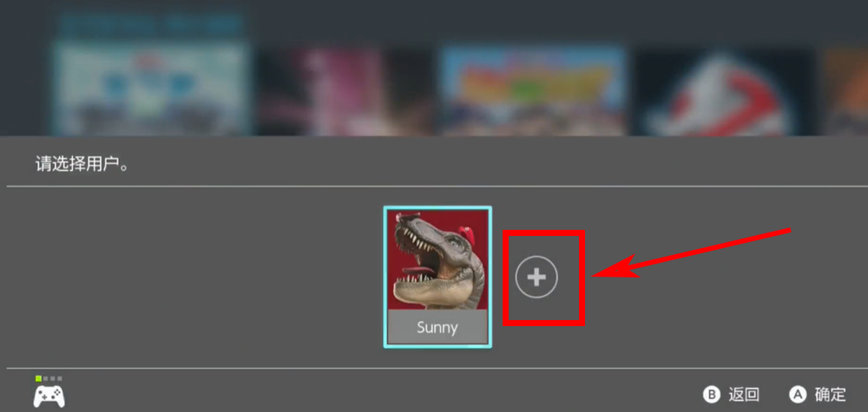Click the circled B button icon
Viewport: 868px width, 412px height.
coord(712,395)
